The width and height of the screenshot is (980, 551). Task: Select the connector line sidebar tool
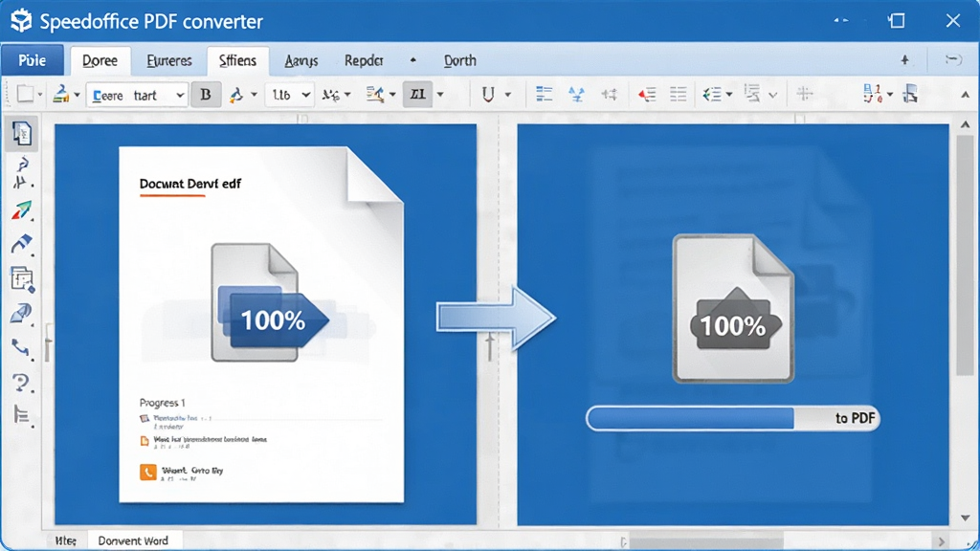[22, 348]
